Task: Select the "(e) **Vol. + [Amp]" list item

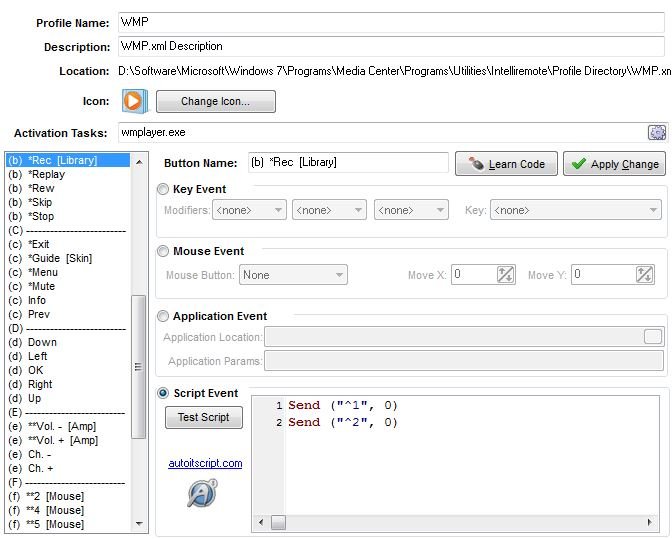Action: (x=68, y=440)
